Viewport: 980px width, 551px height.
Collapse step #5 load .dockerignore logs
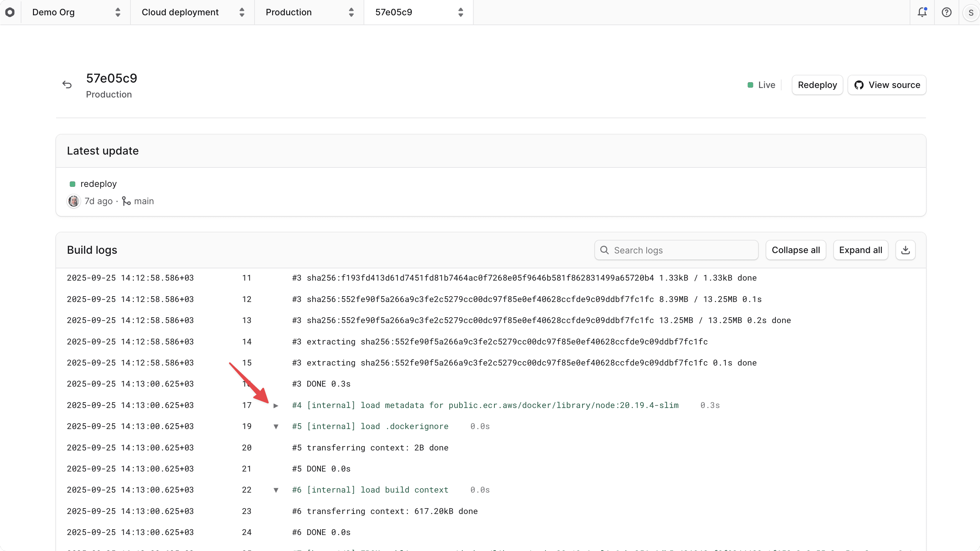276,427
